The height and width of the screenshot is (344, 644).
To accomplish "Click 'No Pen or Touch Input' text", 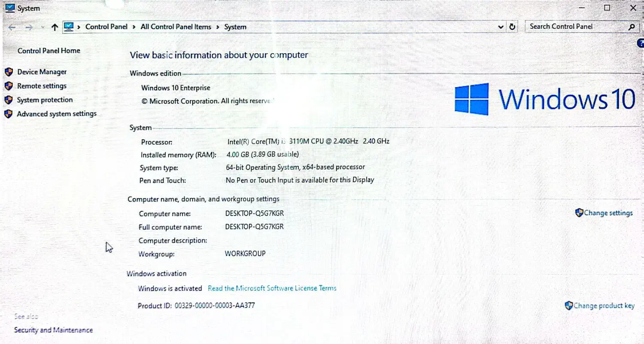I will click(300, 180).
